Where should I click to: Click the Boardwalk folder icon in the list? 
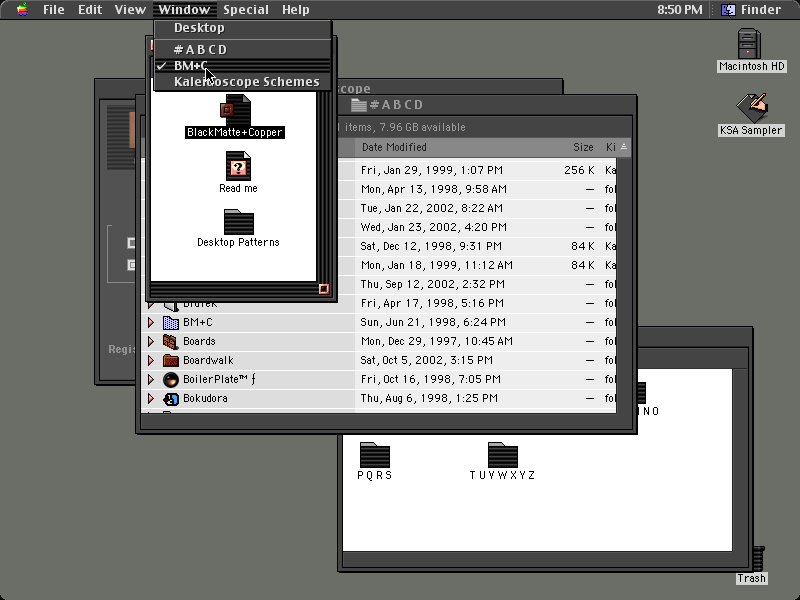coord(170,360)
